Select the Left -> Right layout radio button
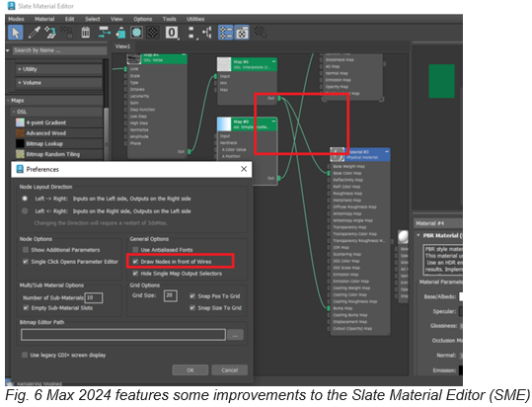This screenshot has width=532, height=407. (x=25, y=199)
